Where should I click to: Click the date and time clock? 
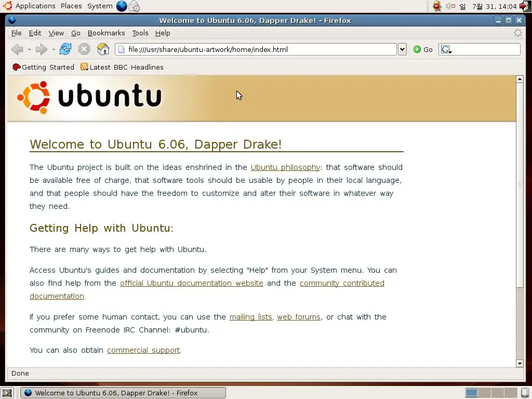click(488, 6)
